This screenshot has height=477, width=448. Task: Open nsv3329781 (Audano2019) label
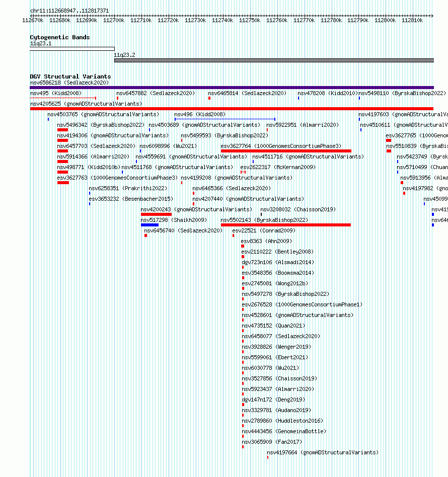[276, 411]
